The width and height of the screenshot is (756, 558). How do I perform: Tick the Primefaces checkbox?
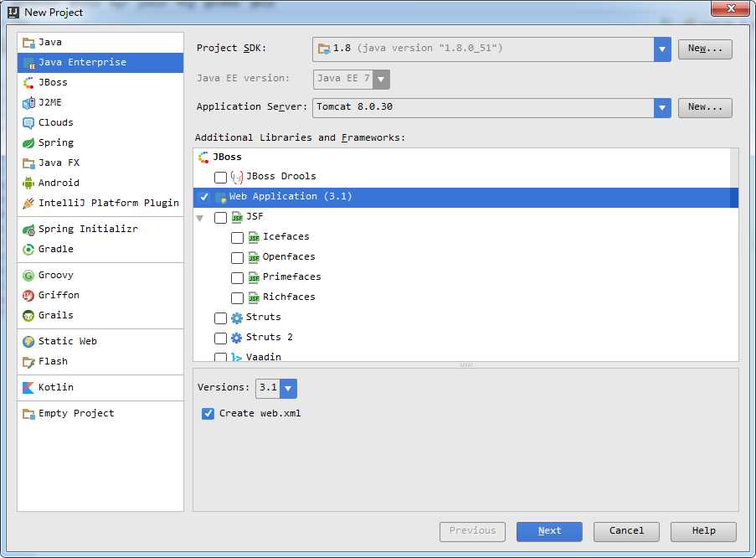(237, 277)
